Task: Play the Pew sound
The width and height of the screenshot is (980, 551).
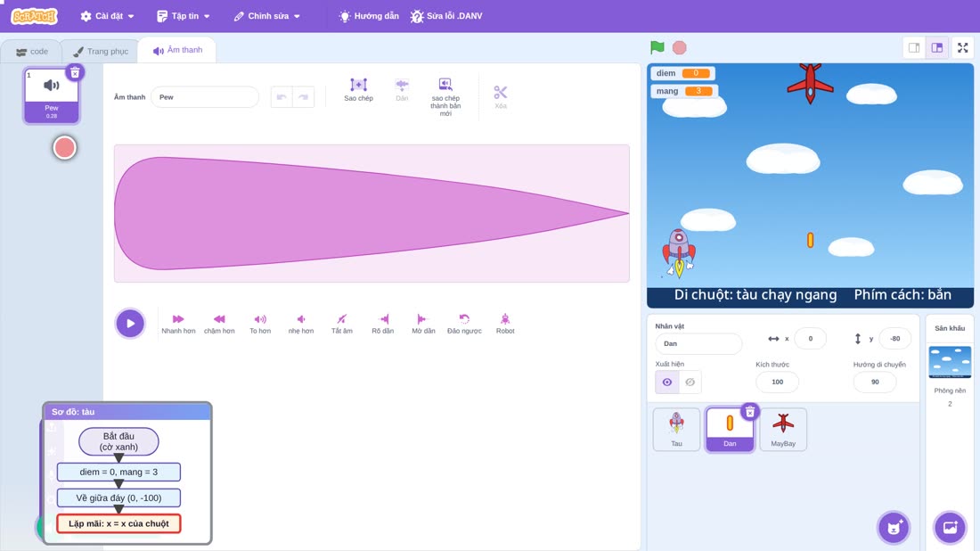Action: [x=130, y=324]
